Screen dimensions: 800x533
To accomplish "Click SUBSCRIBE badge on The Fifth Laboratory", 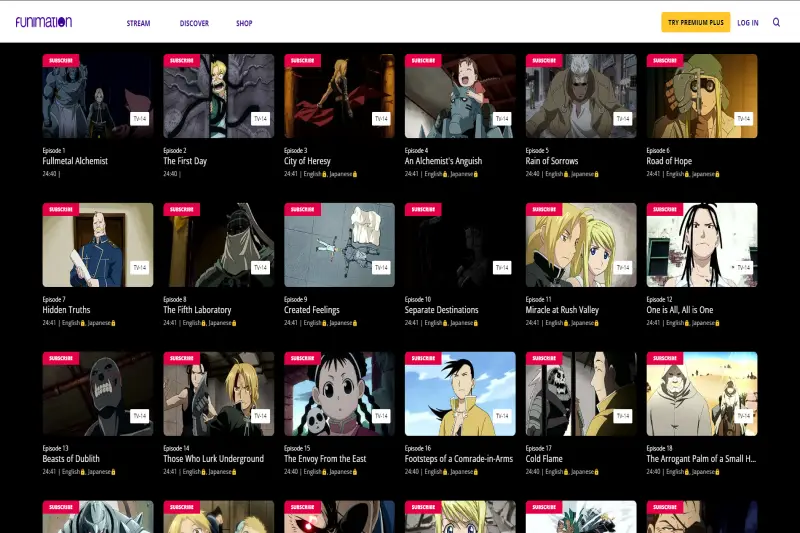I will [x=182, y=209].
